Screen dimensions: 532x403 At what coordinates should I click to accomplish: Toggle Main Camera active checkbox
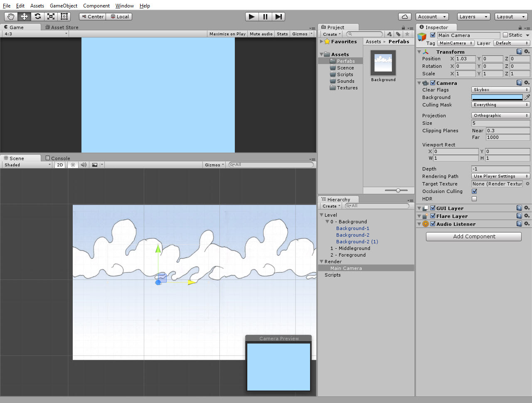[433, 35]
